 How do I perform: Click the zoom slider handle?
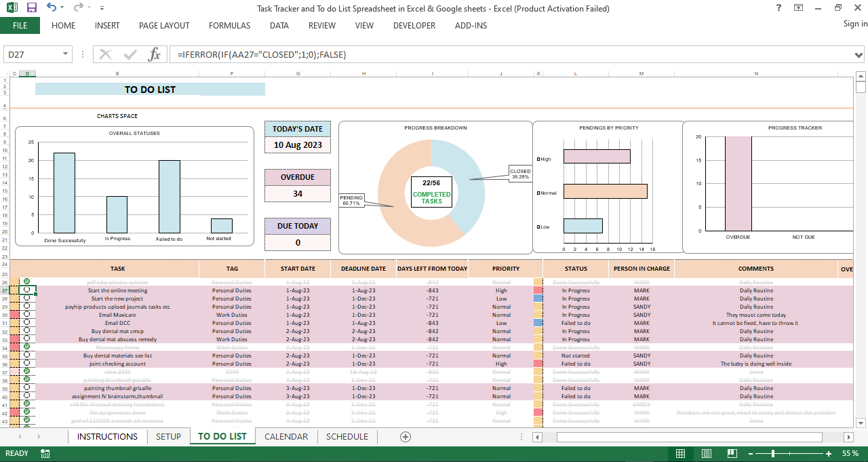pyautogui.click(x=774, y=453)
